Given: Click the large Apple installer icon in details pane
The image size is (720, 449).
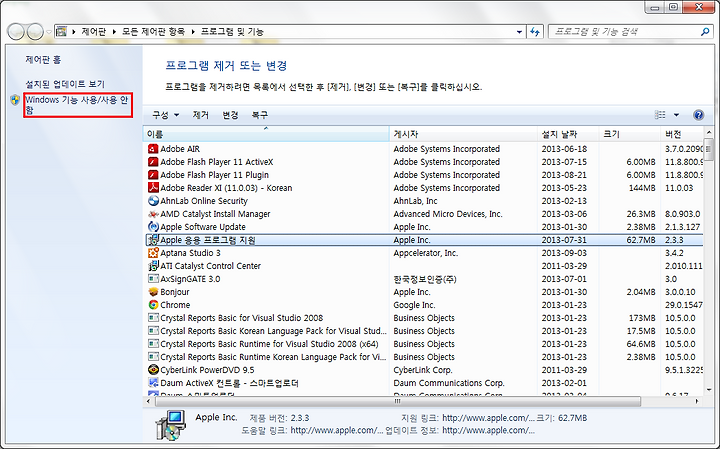Looking at the screenshot, I should (171, 425).
